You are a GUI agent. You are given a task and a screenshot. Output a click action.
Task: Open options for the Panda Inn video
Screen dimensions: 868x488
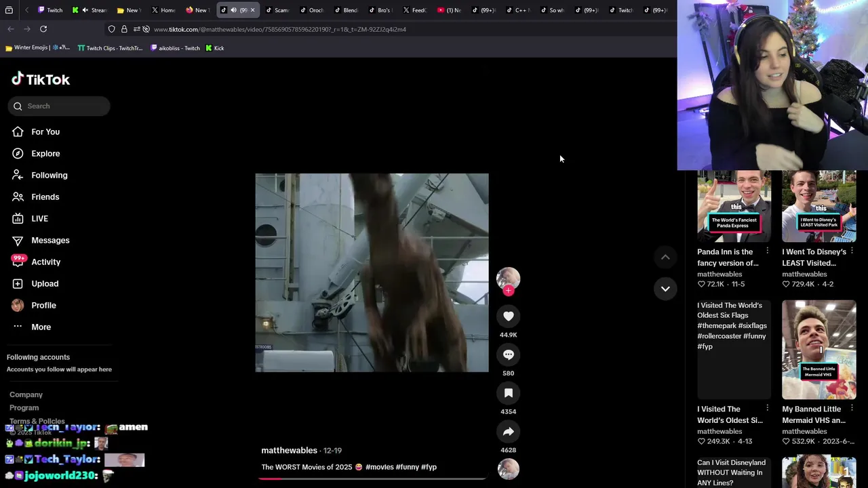coord(767,251)
